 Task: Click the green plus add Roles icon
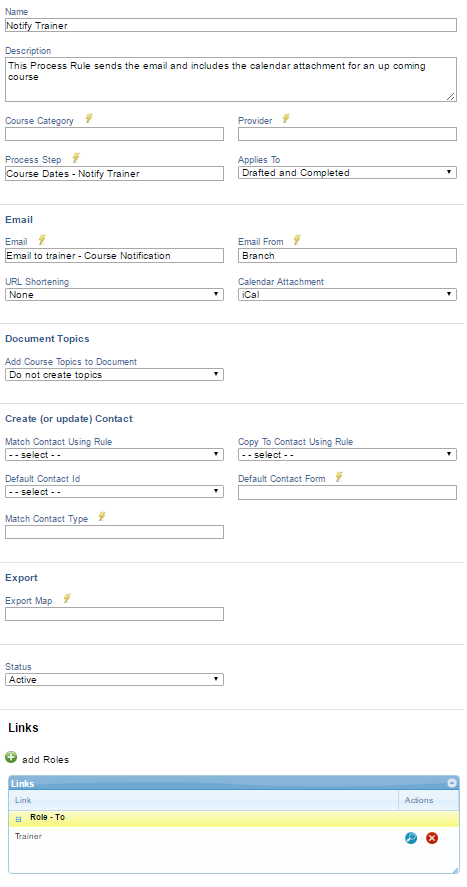[11, 757]
